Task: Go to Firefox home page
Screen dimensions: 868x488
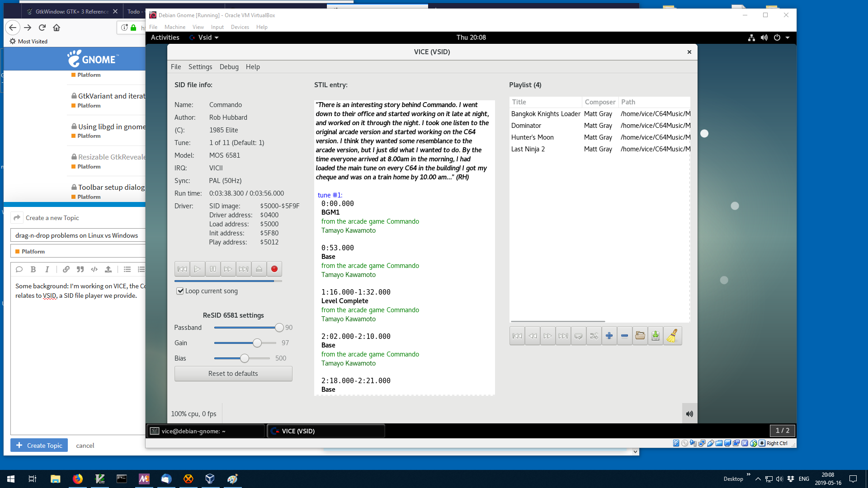Action: point(57,28)
